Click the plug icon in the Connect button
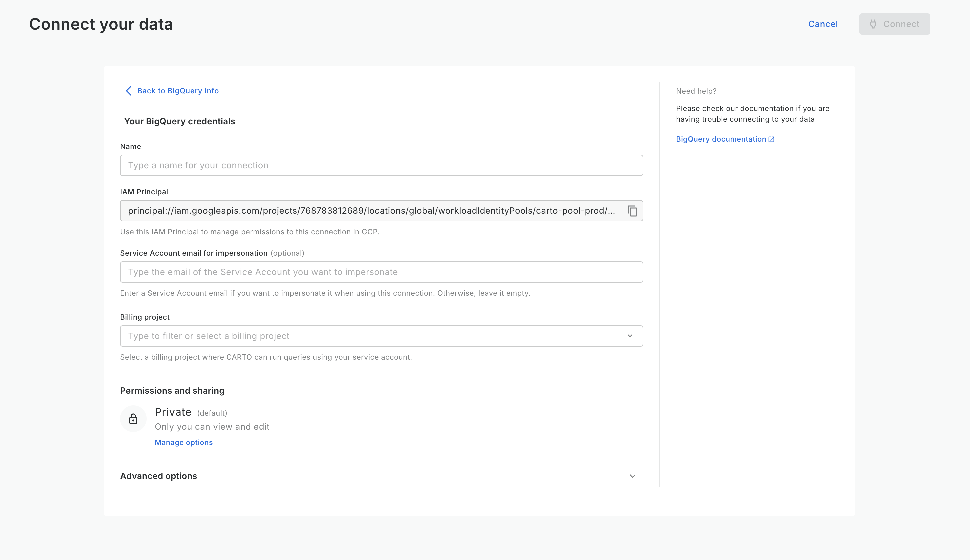 click(x=873, y=24)
